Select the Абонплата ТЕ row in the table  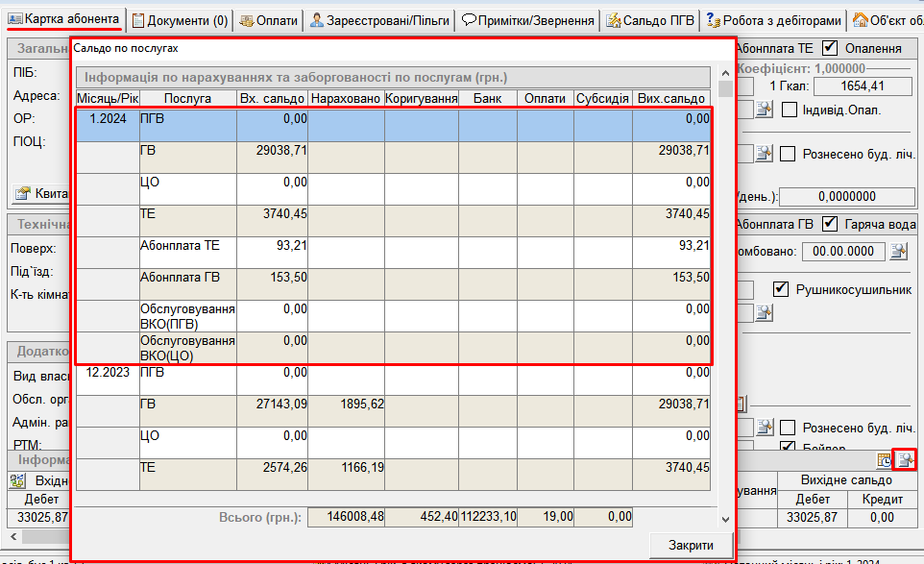tap(394, 253)
